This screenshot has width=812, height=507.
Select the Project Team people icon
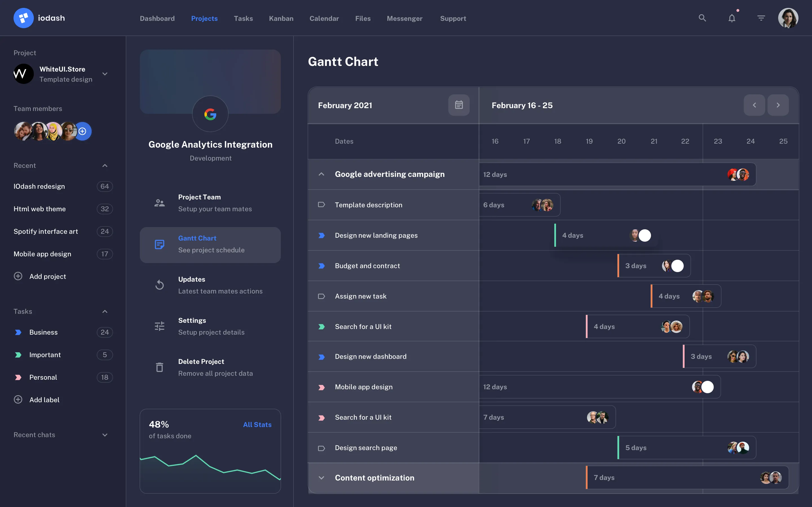point(159,202)
